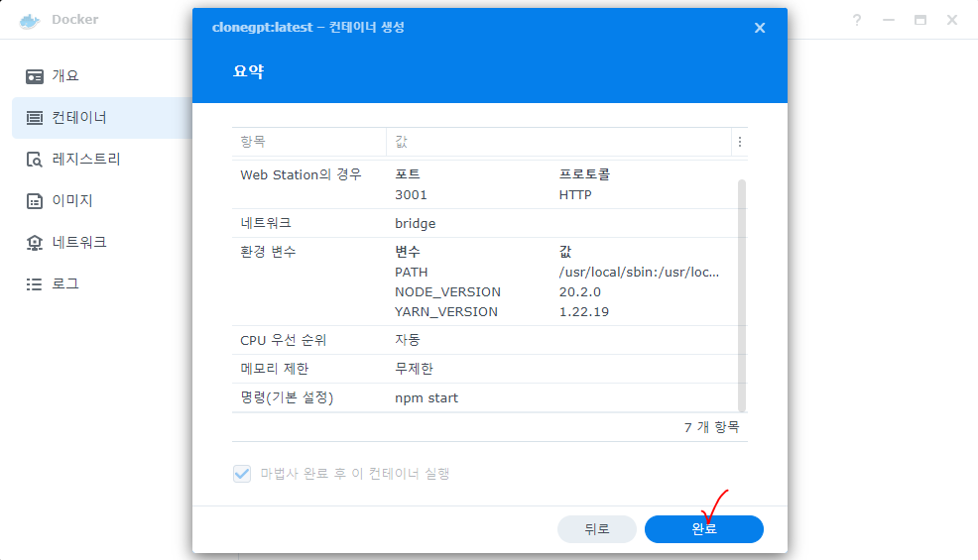Screen dimensions: 978x560
Task: Click the PATH variable name
Action: 411,272
